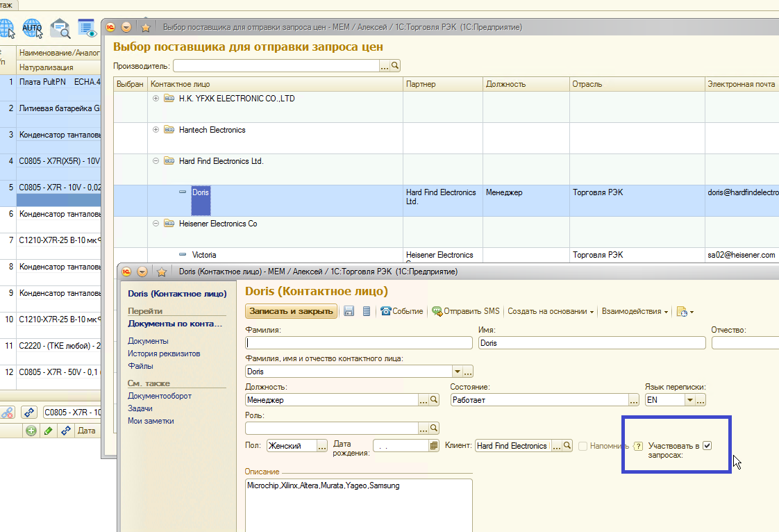This screenshot has height=532, width=779.
Task: Click the AUTO globe icon in toolbar
Action: (x=32, y=28)
